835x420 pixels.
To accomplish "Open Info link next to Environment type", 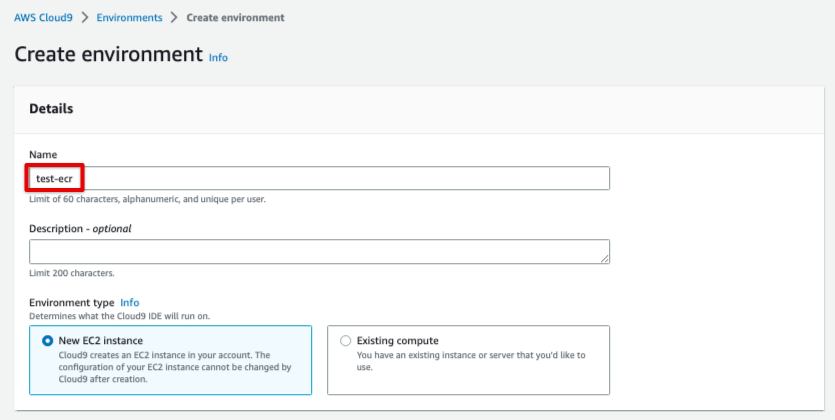I will (130, 302).
